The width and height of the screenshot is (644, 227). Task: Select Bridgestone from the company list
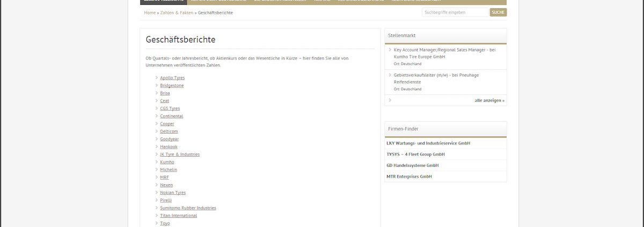point(172,85)
